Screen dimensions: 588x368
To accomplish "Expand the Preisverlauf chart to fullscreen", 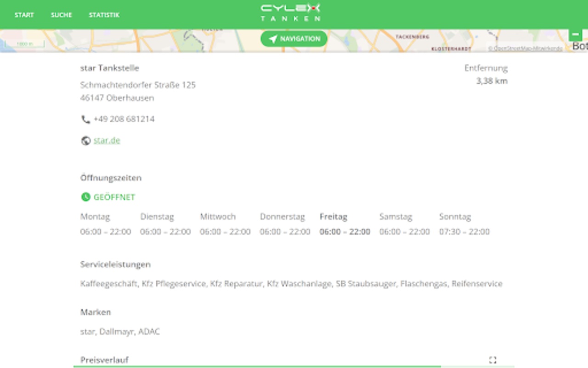I will point(492,360).
